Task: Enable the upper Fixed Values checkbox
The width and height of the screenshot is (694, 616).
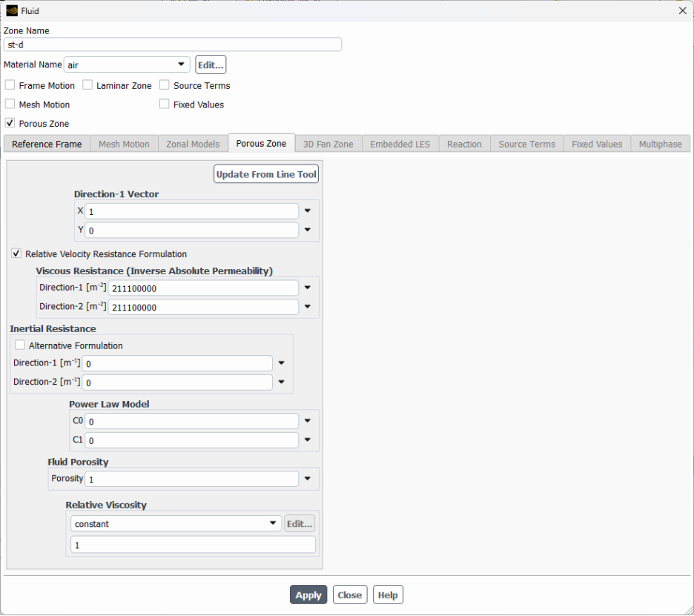Action: [x=164, y=104]
